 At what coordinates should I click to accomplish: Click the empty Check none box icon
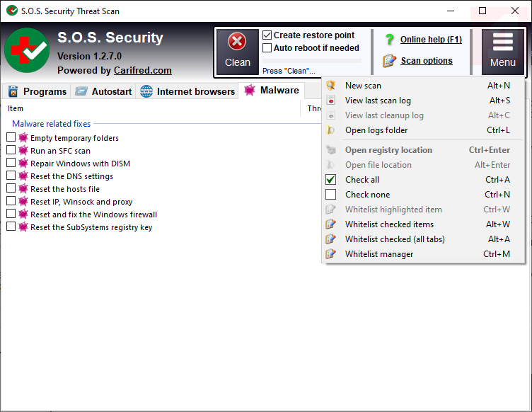[x=331, y=195]
